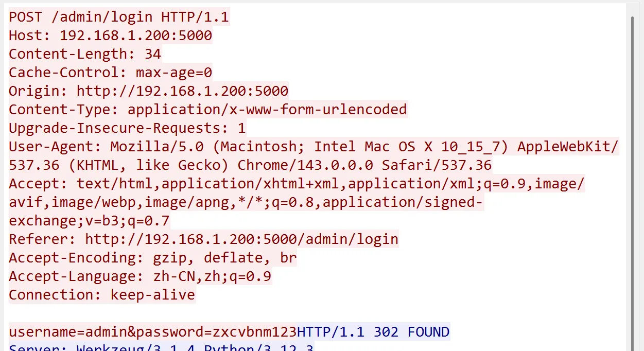644x351 pixels.
Task: Click the Content-Length: 34 header
Action: click(85, 54)
